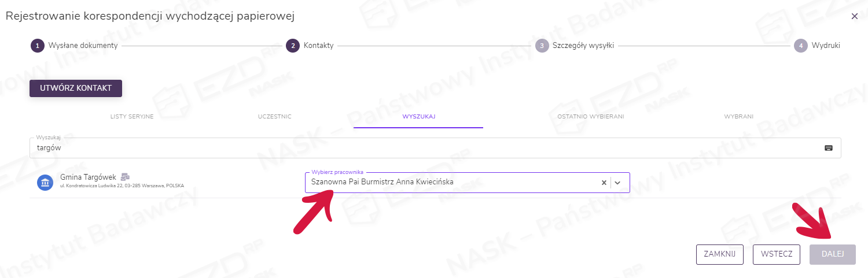
Task: Click the small icon beside Gmina Targówek name
Action: 125,176
